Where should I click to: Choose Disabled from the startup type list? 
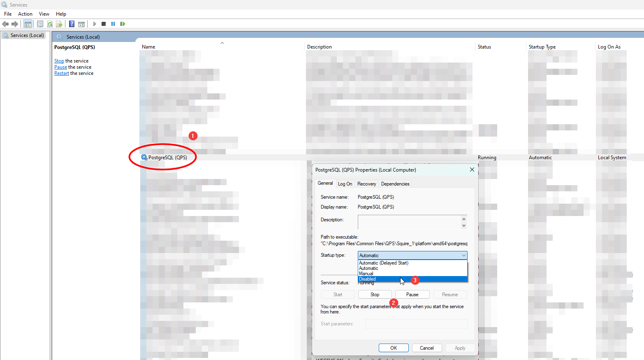pyautogui.click(x=412, y=279)
